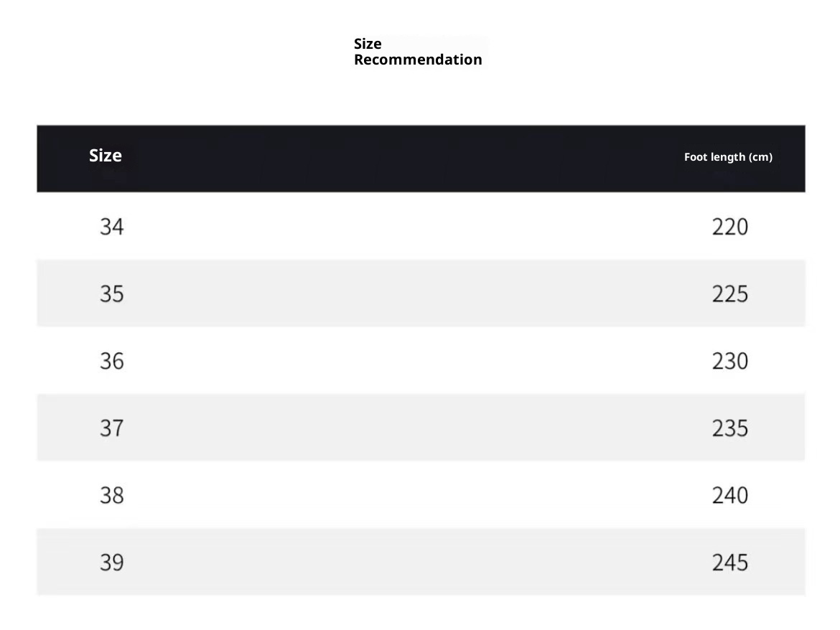Viewport: 840px width, 630px height.
Task: Click the middle of the grey size 37 row
Action: pos(421,428)
